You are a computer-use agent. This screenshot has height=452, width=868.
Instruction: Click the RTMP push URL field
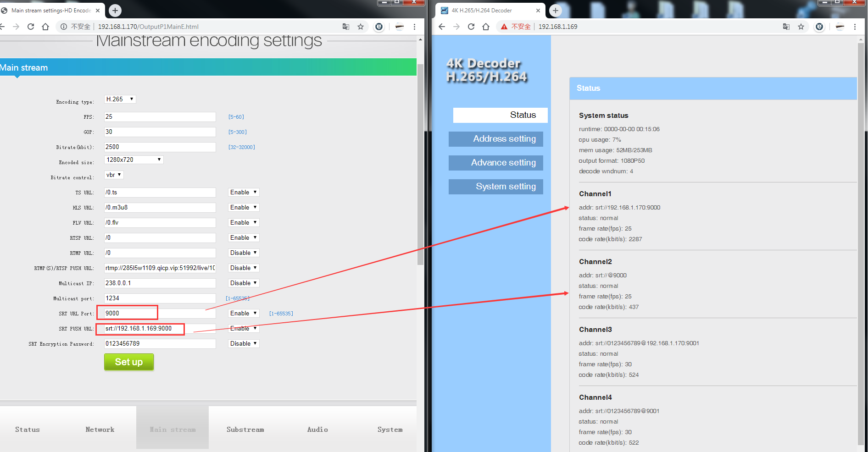(x=160, y=268)
